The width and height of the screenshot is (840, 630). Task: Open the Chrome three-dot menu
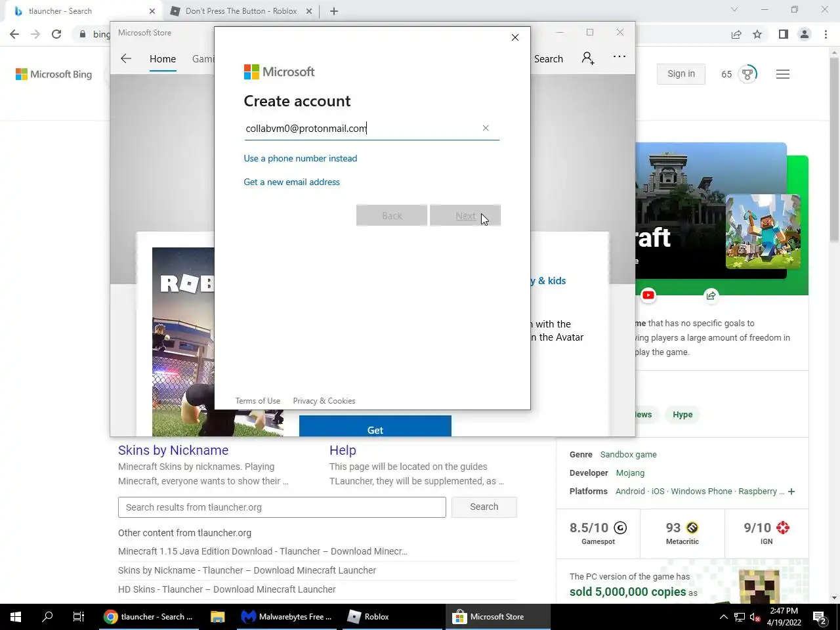pyautogui.click(x=826, y=34)
